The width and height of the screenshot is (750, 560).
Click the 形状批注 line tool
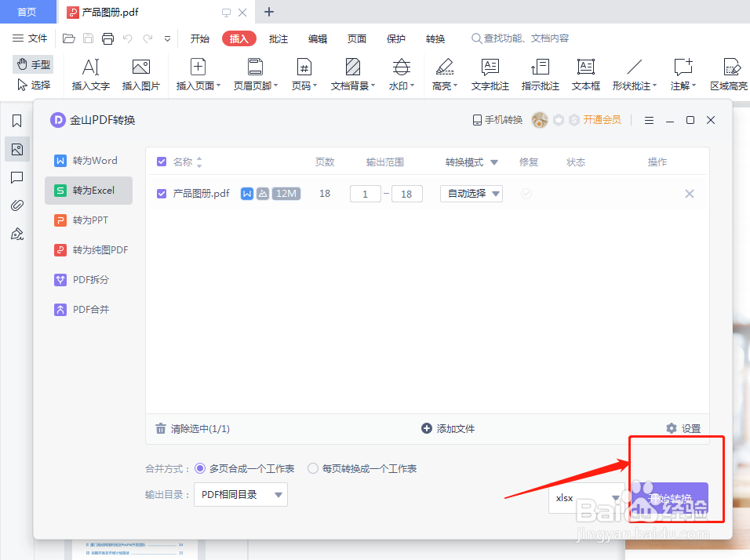[x=634, y=75]
